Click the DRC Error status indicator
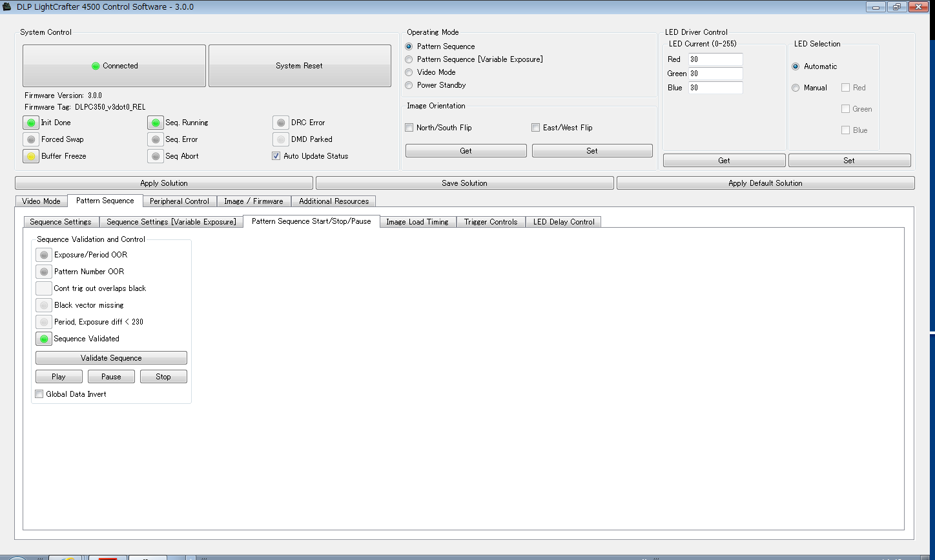The width and height of the screenshot is (935, 560). tap(280, 123)
